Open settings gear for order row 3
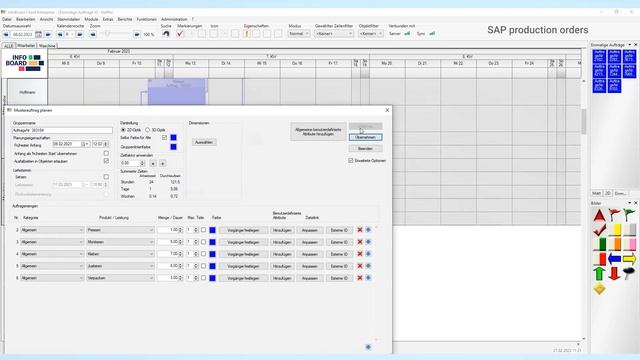The width and height of the screenshot is (640, 360). (x=368, y=242)
